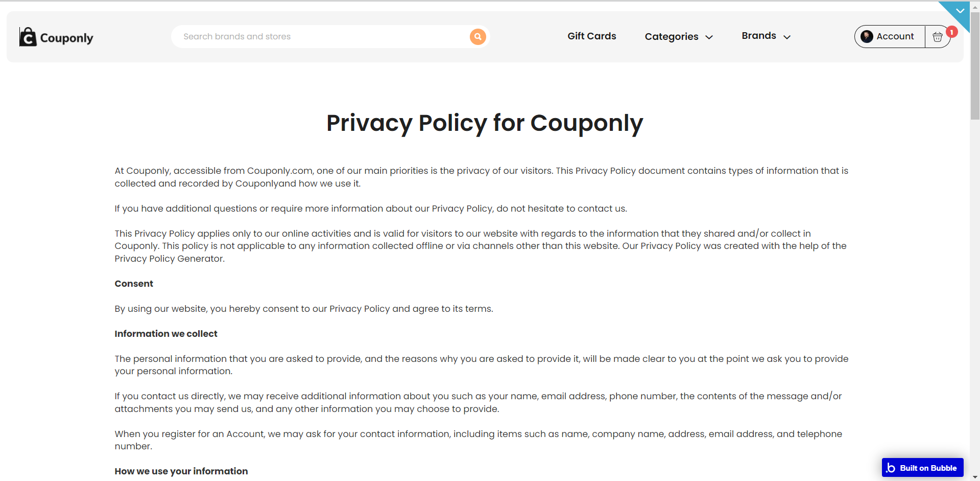The height and width of the screenshot is (481, 980).
Task: Click the Bubble logo icon in the banner
Action: coord(891,468)
